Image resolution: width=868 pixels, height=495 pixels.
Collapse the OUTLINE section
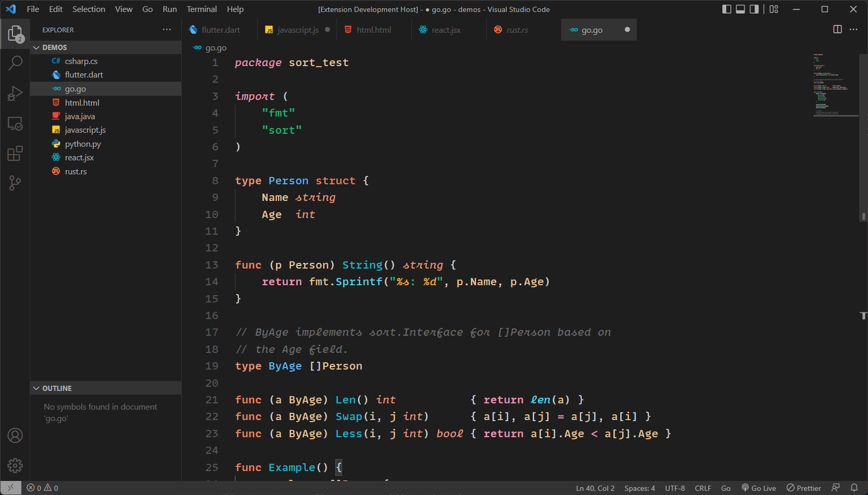[106, 388]
